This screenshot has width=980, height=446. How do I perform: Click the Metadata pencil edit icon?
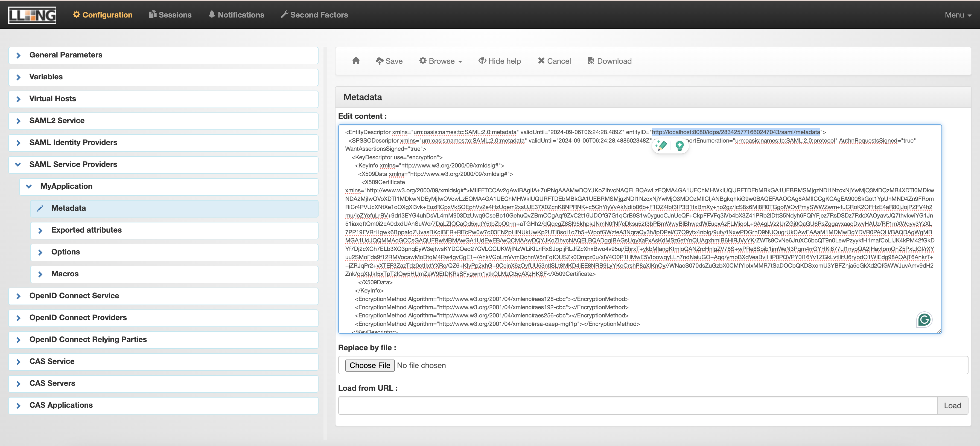[x=40, y=208]
